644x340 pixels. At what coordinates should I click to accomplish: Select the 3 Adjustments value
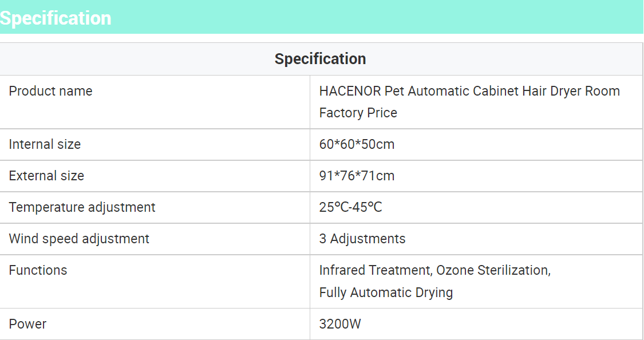click(x=362, y=239)
